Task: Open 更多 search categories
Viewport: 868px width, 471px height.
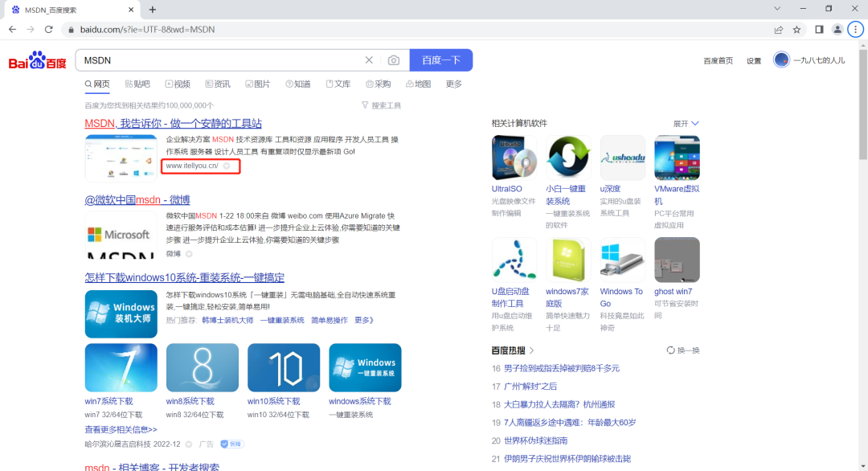Action: click(x=454, y=84)
